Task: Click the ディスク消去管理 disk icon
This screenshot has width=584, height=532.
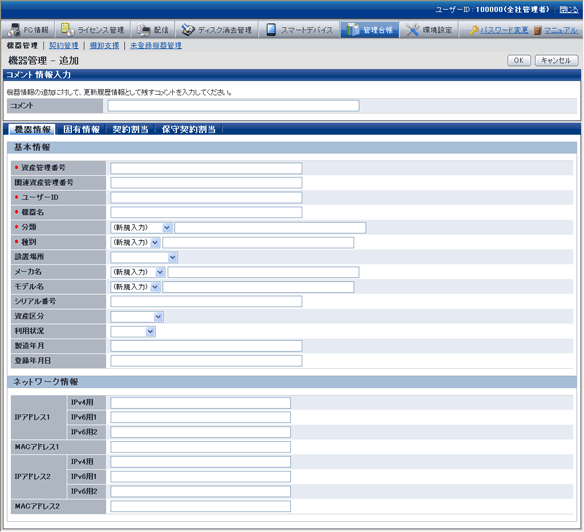Action: point(188,30)
